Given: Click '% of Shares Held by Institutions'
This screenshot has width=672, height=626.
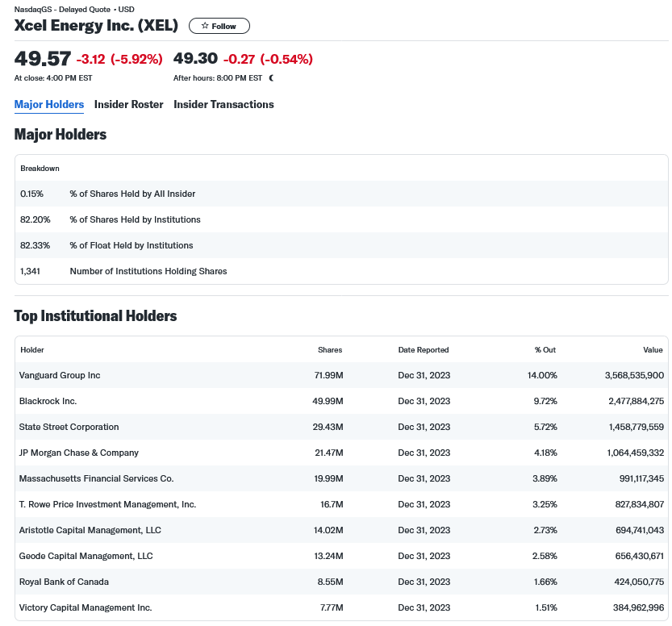Looking at the screenshot, I should point(135,219).
